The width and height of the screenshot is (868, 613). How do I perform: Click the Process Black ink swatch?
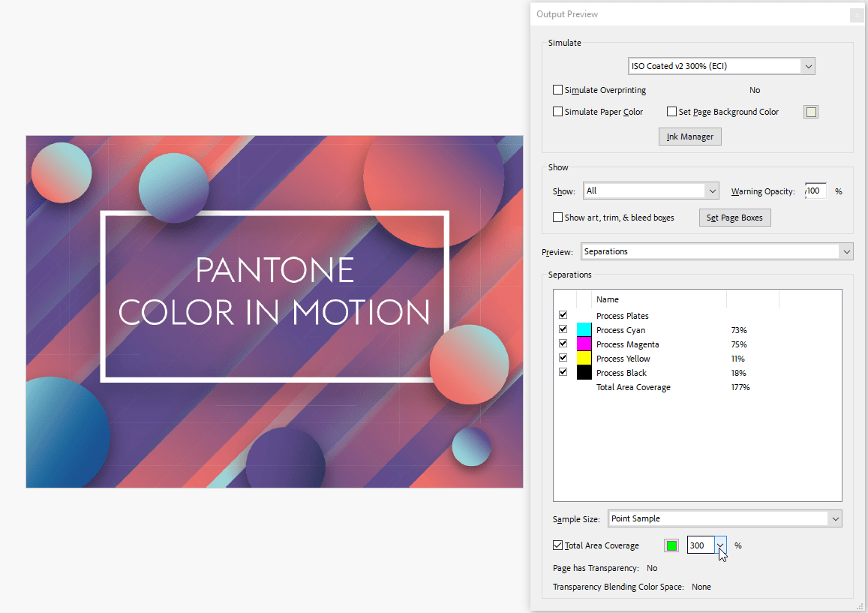pos(584,373)
